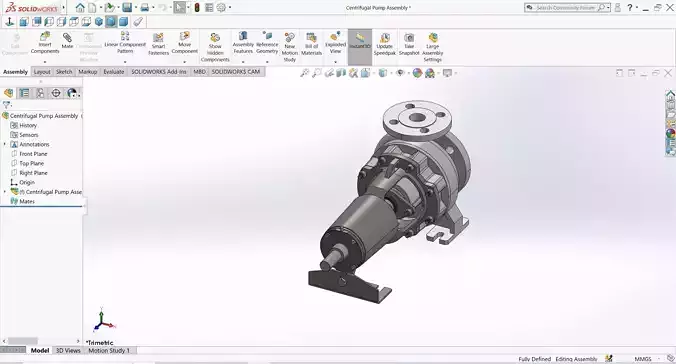Open DimXpertManager crosshair tab

click(56, 93)
